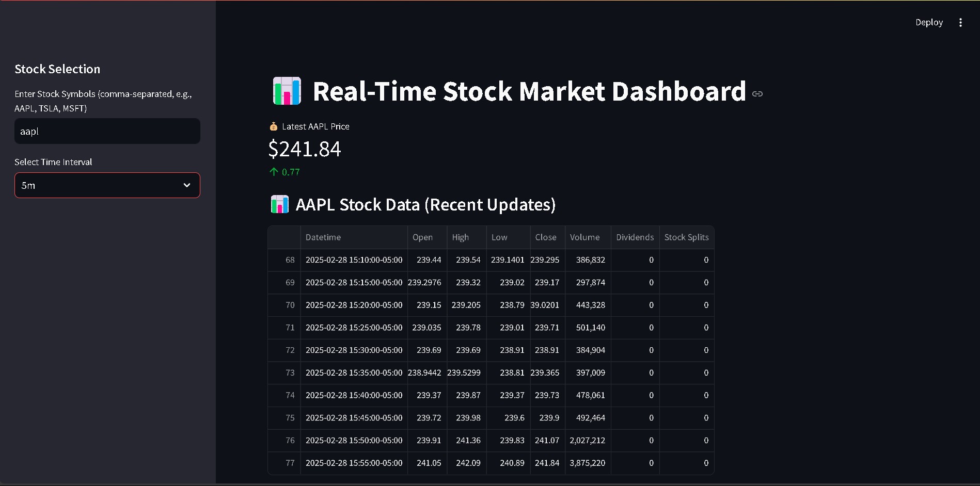Screen dimensions: 980x486
Task: Click the volume value 443,328
Action: tap(588, 305)
